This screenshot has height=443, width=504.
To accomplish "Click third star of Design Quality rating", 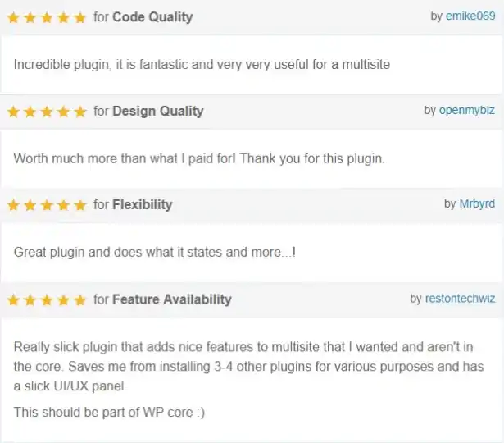I will point(47,112).
